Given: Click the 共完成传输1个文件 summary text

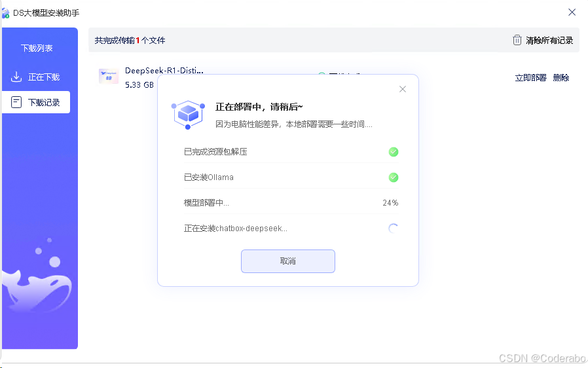Looking at the screenshot, I should (x=130, y=40).
